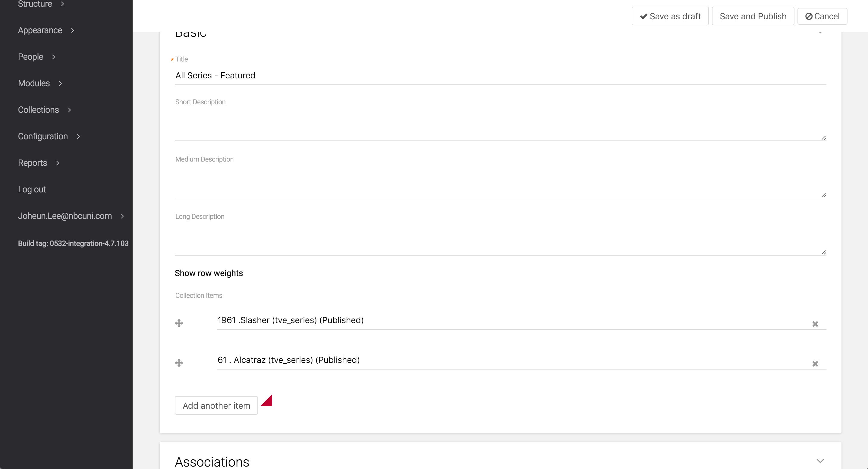Image resolution: width=868 pixels, height=469 pixels.
Task: Log out of the admin
Action: 32,189
